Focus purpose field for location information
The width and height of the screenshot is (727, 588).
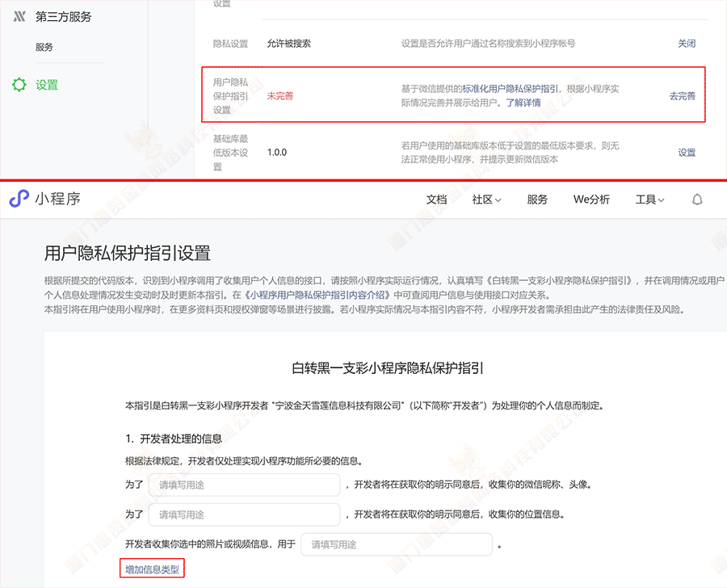244,514
